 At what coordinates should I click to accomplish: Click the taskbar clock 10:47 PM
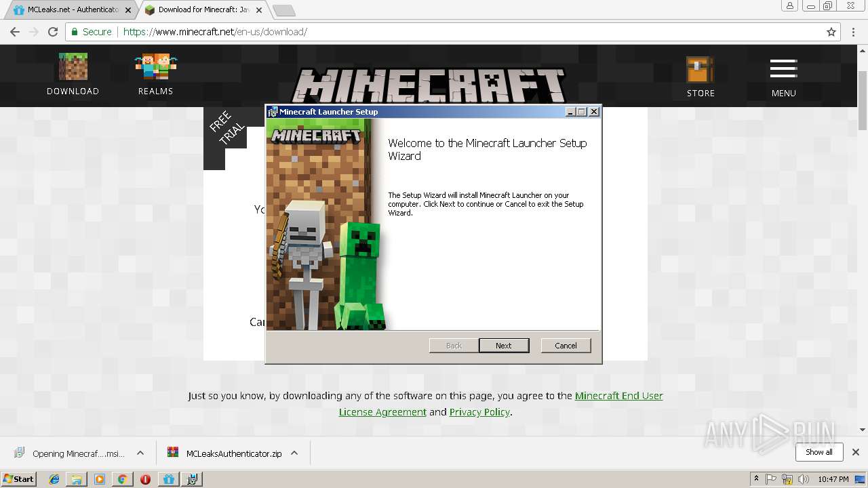pos(833,479)
